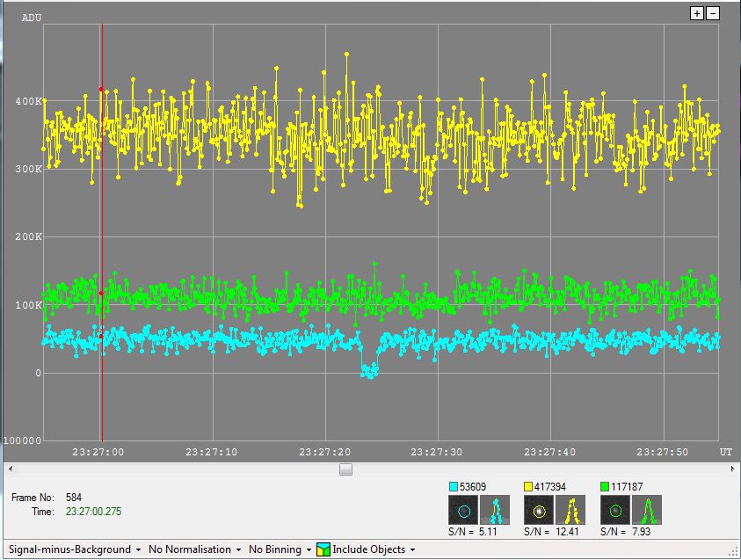The width and height of the screenshot is (741, 560).
Task: Click the frame scrollbar thumb
Action: pos(345,469)
